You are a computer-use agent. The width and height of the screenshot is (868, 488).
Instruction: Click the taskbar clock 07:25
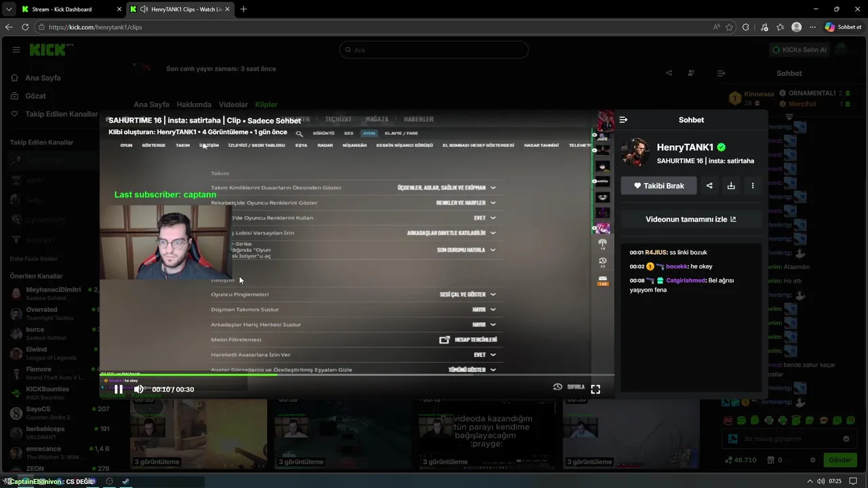[835, 481]
